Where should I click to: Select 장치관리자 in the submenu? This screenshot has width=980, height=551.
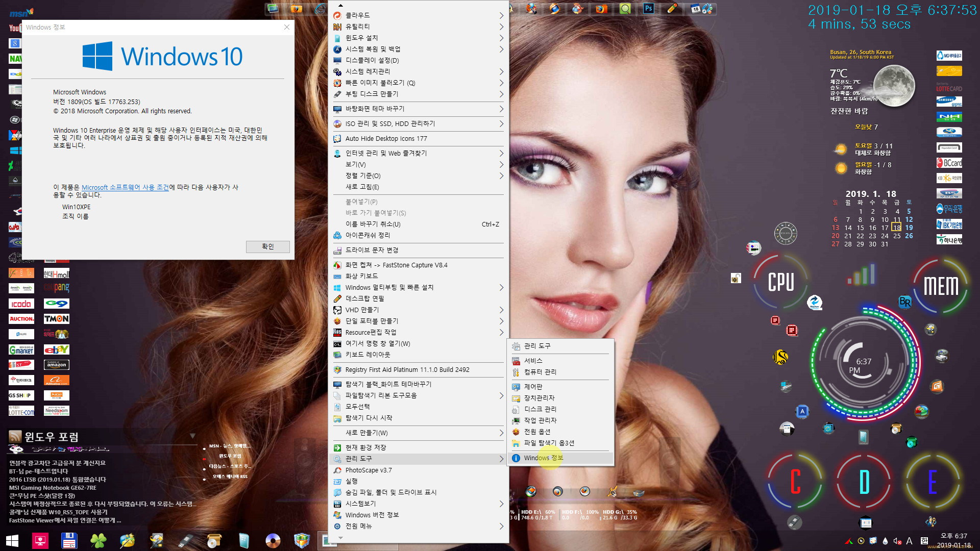560,398
